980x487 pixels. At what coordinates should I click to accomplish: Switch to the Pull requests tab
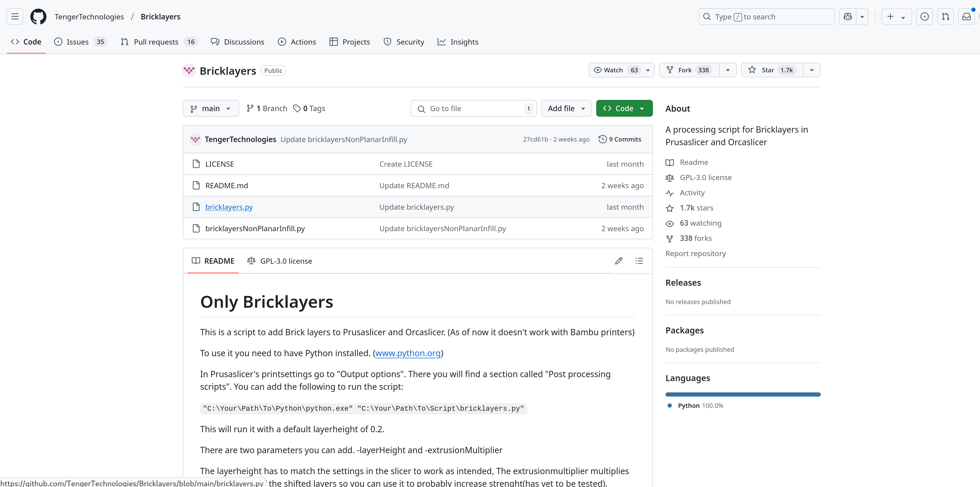click(x=160, y=42)
